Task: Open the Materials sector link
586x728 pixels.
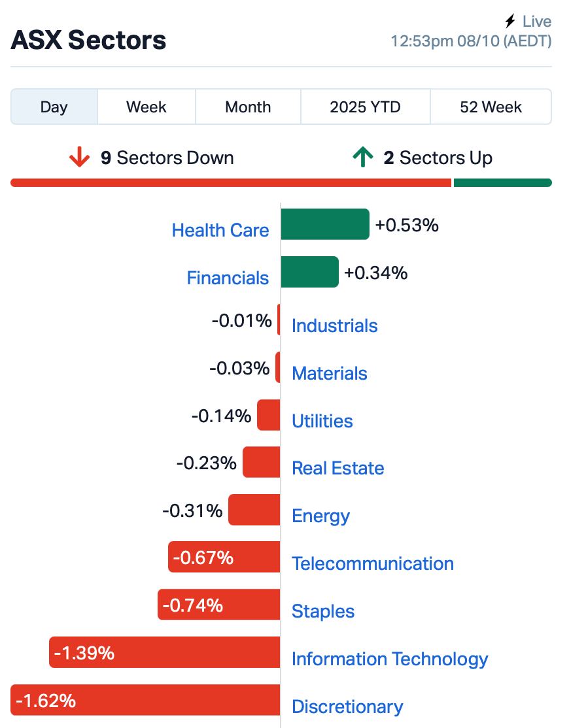Action: coord(329,373)
